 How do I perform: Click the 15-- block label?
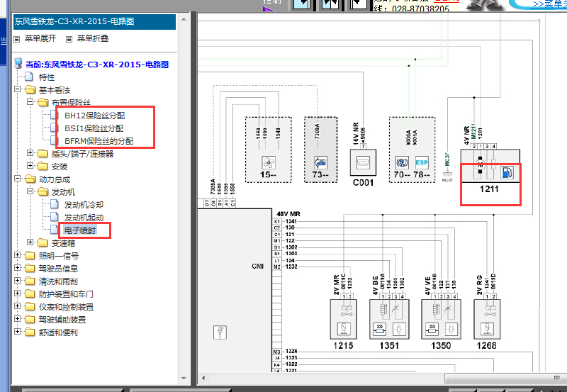point(269,175)
